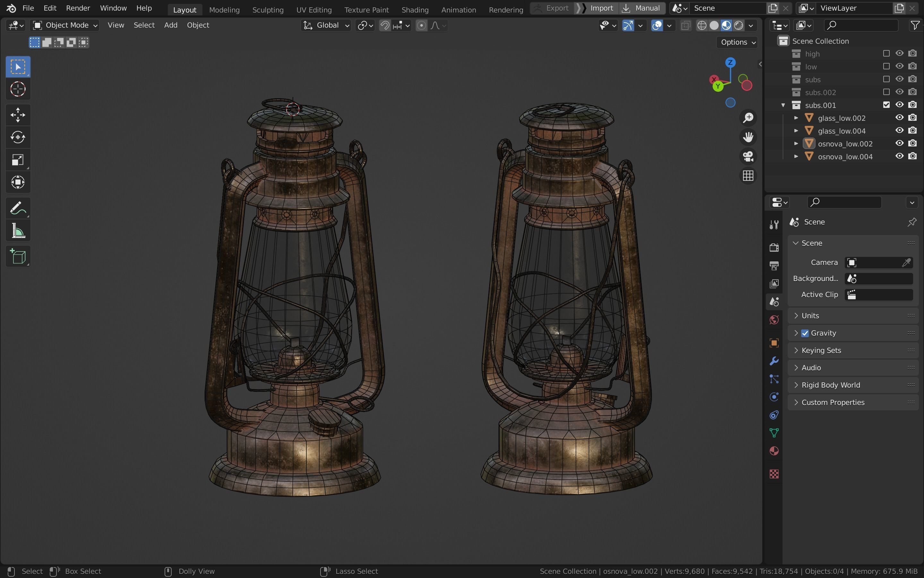This screenshot has height=578, width=924.
Task: Uncheck the subs.001 collection checkbox
Action: (886, 105)
